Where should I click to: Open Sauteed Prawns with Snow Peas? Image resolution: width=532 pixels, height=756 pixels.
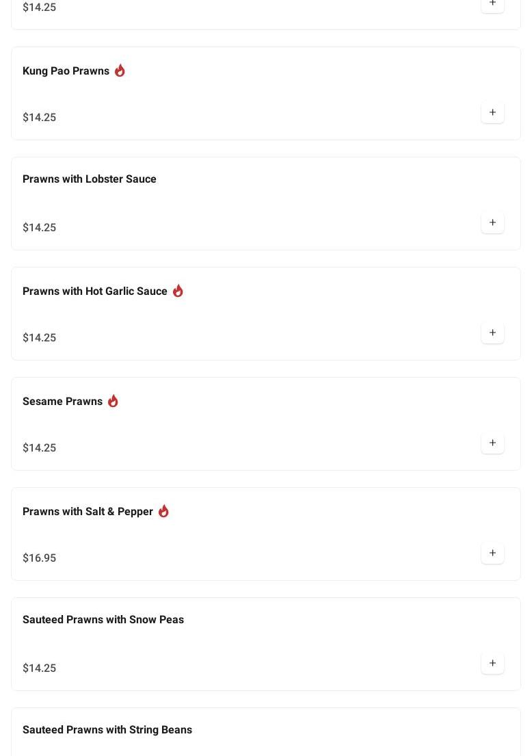tap(103, 620)
